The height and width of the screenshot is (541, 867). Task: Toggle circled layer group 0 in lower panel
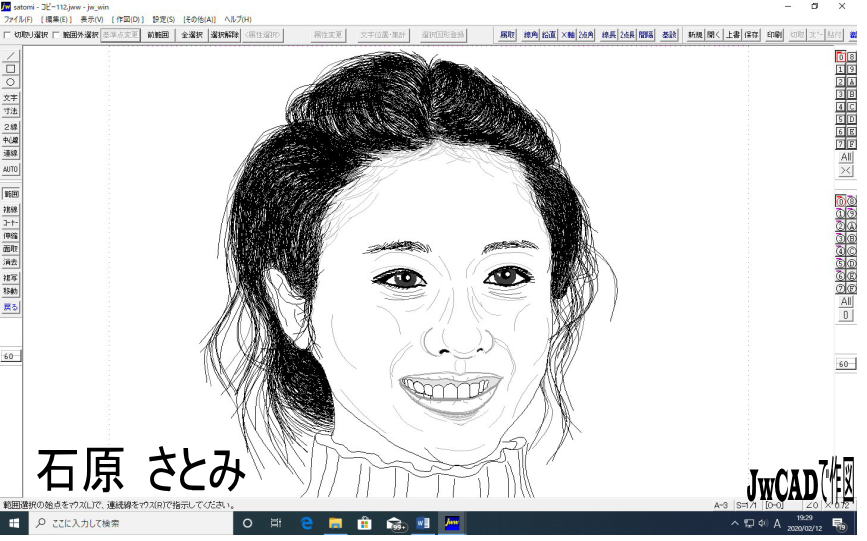click(840, 201)
